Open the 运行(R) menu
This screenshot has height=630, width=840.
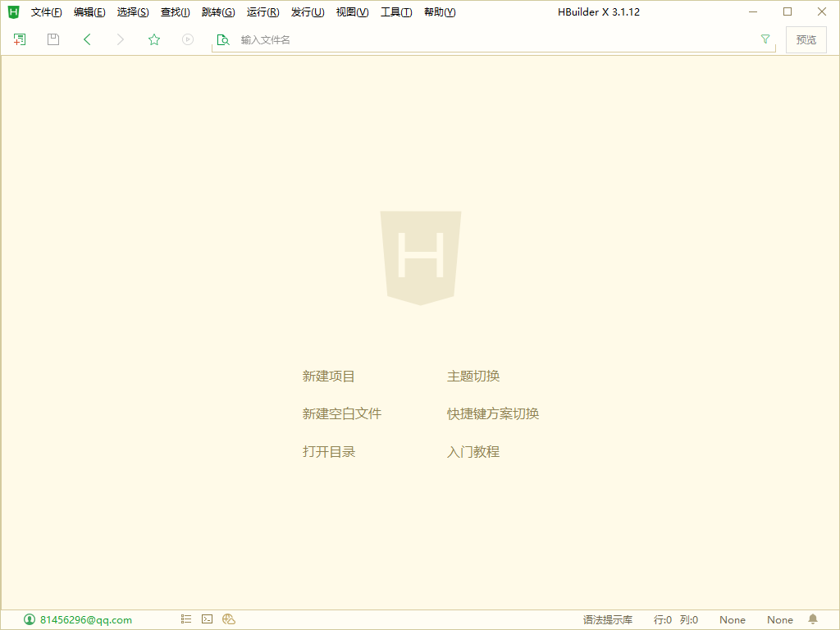coord(262,12)
